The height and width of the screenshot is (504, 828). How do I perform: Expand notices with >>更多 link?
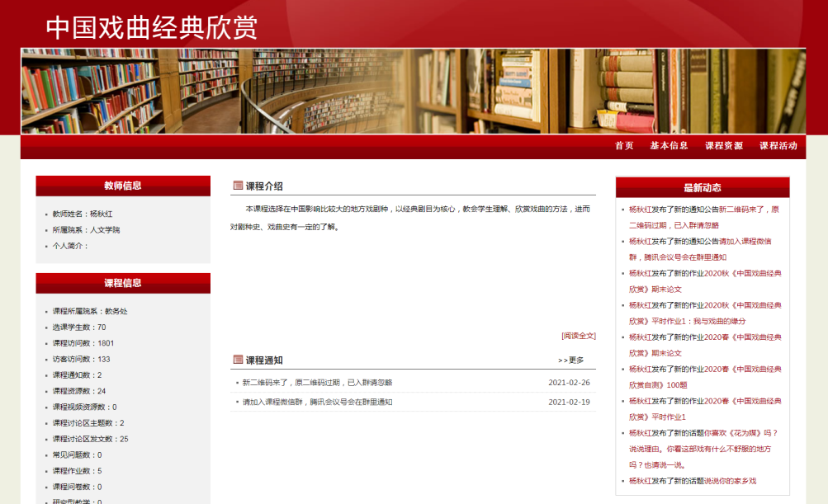[x=570, y=360]
